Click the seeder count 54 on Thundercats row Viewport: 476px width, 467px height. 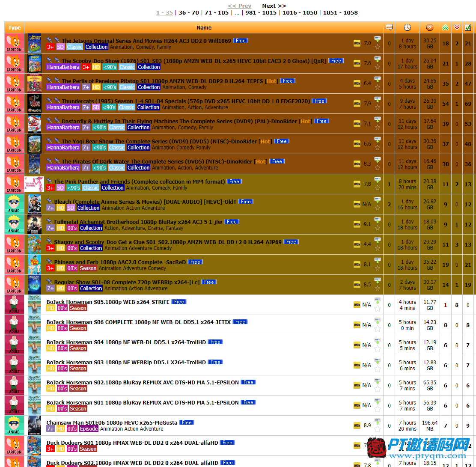[445, 104]
